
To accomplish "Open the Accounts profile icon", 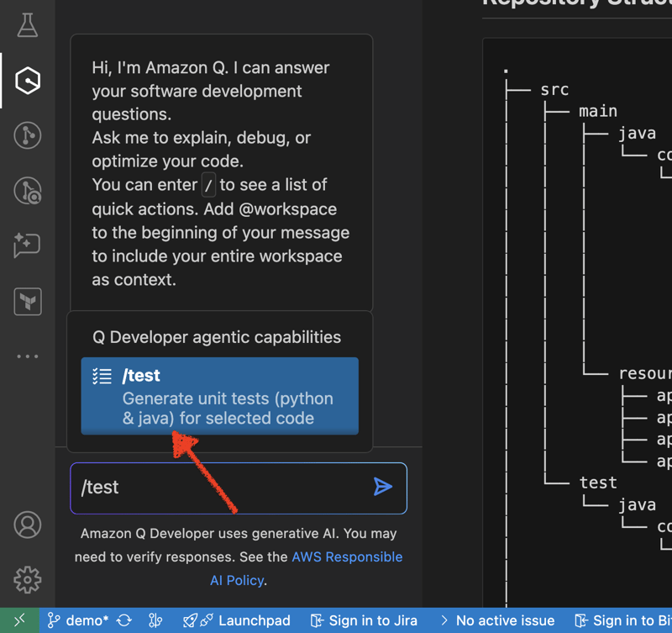I will (28, 525).
